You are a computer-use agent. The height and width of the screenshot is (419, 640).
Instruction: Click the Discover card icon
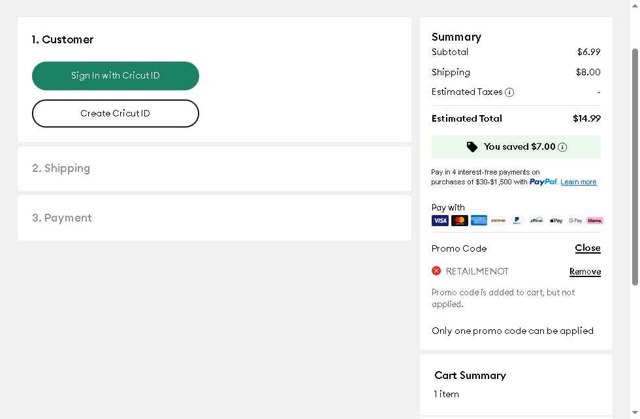pyautogui.click(x=498, y=220)
